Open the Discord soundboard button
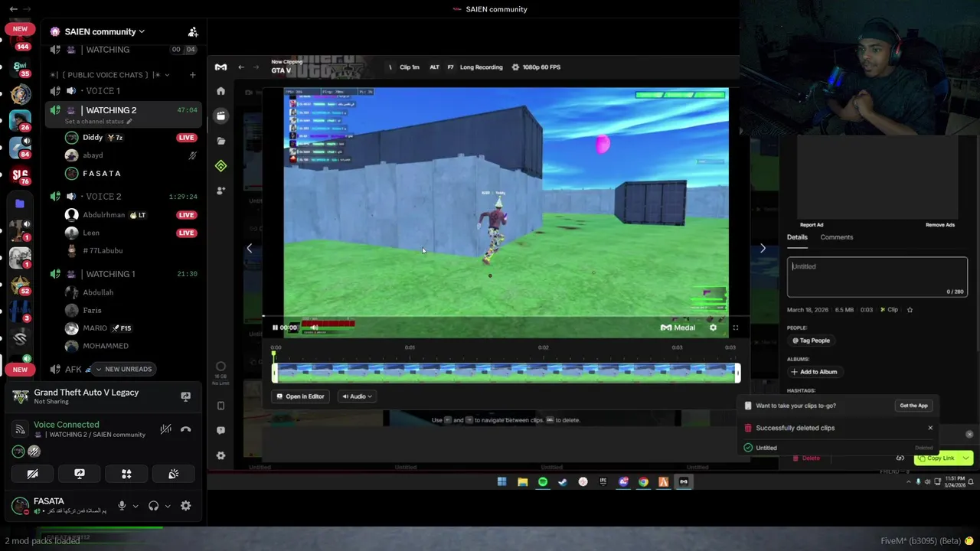This screenshot has width=980, height=551. coord(174,474)
